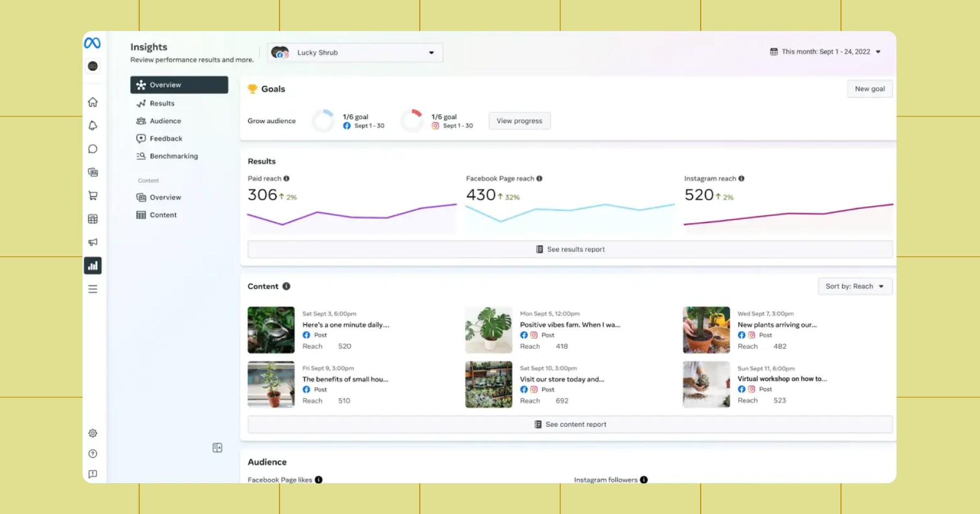Go to Home in the left rail
The height and width of the screenshot is (514, 980).
[x=93, y=102]
